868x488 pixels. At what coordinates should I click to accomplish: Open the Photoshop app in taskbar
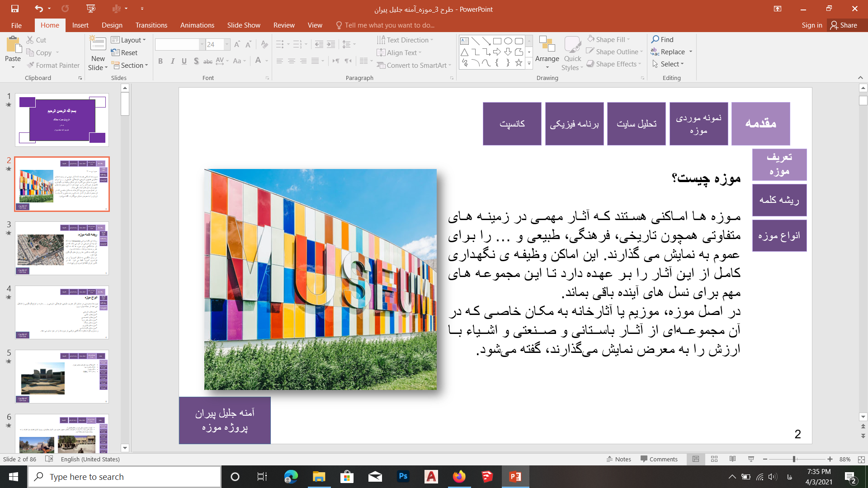click(403, 477)
